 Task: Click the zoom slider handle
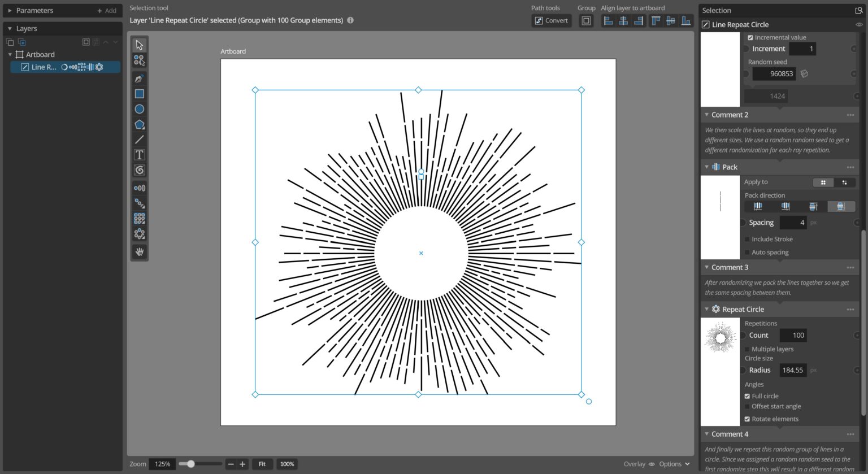[x=193, y=463]
